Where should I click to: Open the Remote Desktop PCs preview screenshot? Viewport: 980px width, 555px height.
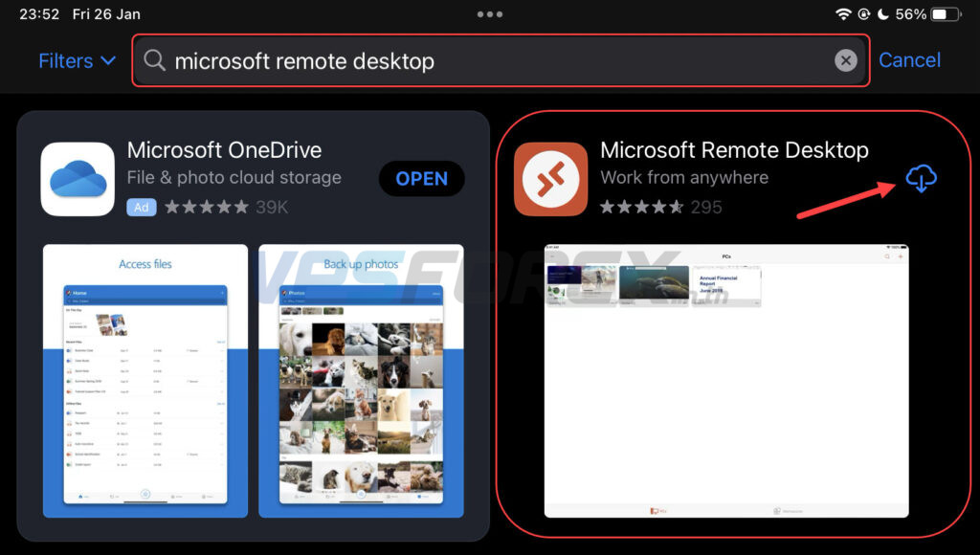pyautogui.click(x=726, y=381)
